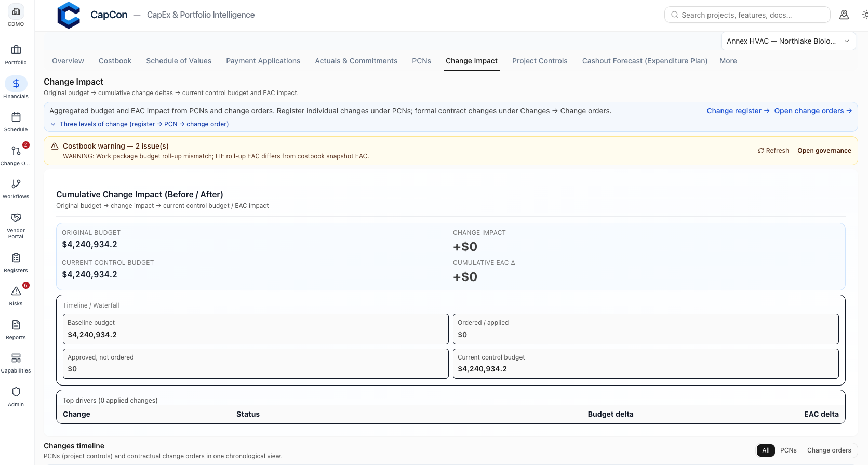Screen dimensions: 868x465
Task: Filter changes timeline to Change orders
Action: coord(829,450)
